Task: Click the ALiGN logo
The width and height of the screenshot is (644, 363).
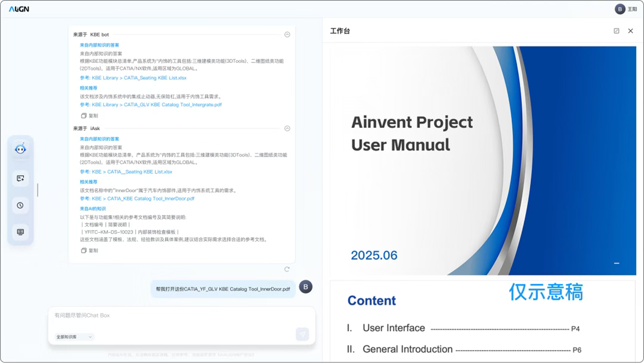Action: coord(19,9)
